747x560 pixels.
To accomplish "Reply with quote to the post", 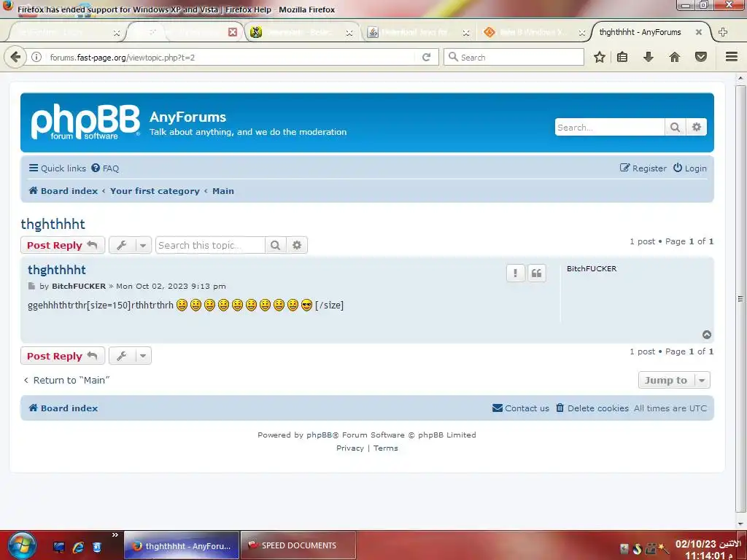I will [x=536, y=273].
